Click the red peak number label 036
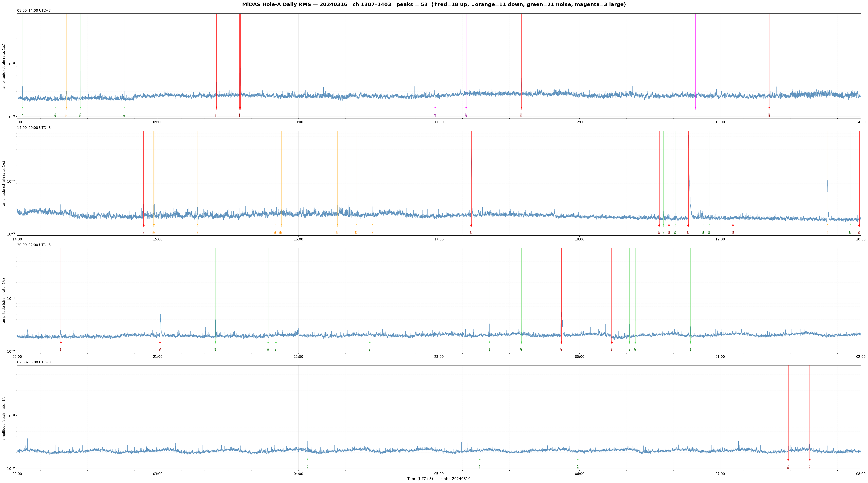The image size is (868, 483). pyautogui.click(x=160, y=350)
